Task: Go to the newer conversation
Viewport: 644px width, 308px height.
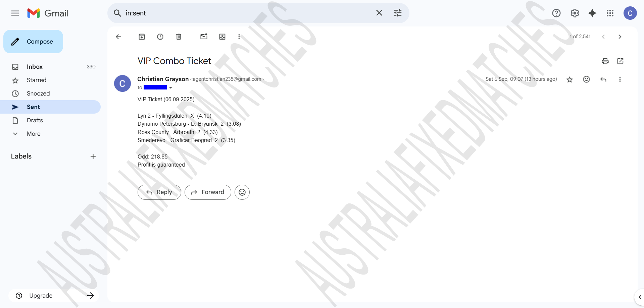Action: pyautogui.click(x=603, y=37)
